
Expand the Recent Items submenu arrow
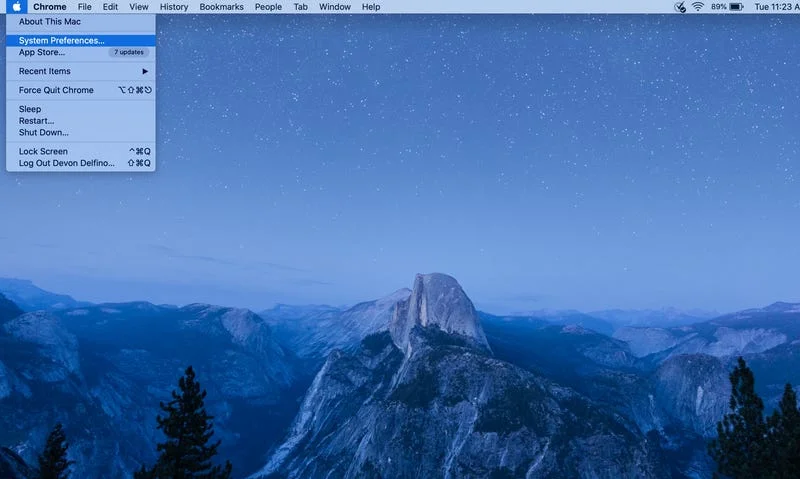click(x=145, y=71)
